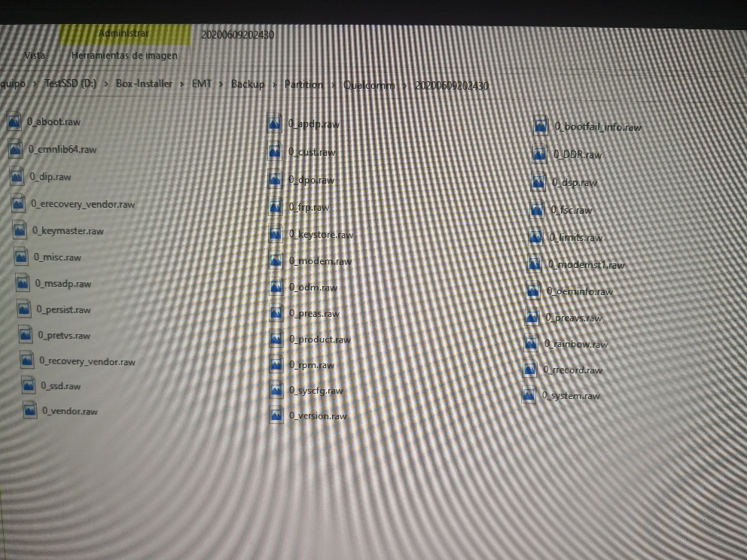Select the 0_cust.raw file icon
The height and width of the screenshot is (560, 747).
pos(274,152)
